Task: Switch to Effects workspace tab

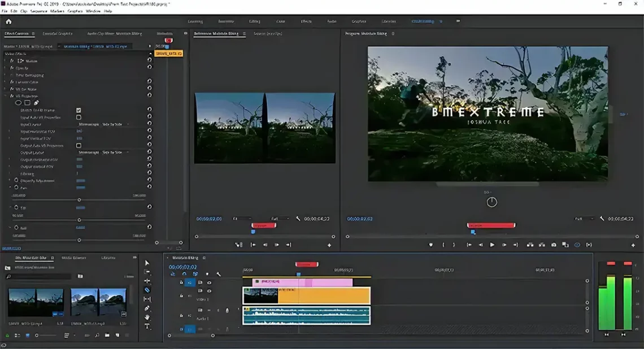Action: click(306, 21)
